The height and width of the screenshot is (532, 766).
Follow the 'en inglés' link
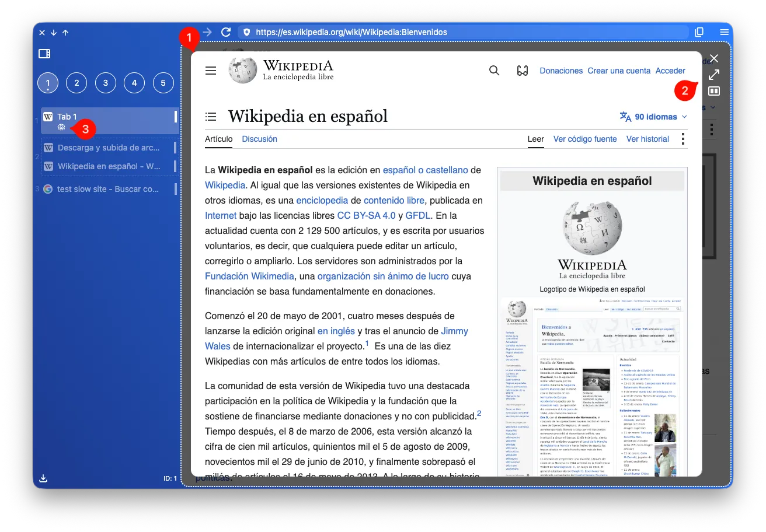(x=336, y=331)
